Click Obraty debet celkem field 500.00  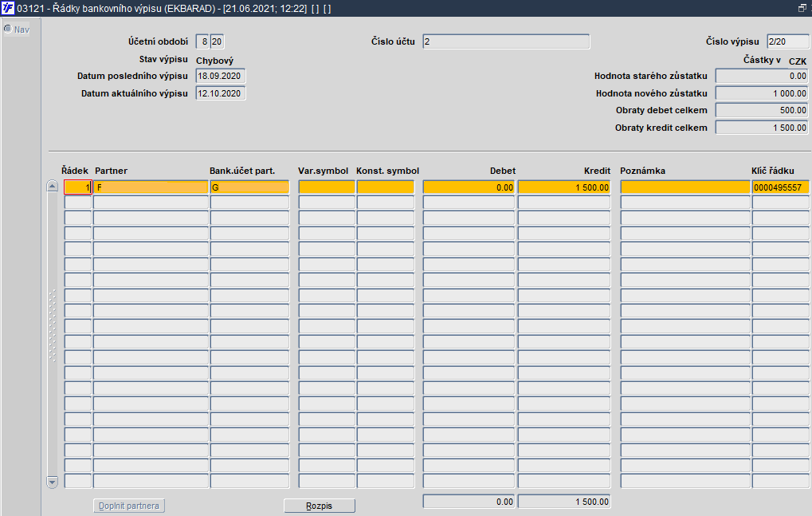pos(762,110)
